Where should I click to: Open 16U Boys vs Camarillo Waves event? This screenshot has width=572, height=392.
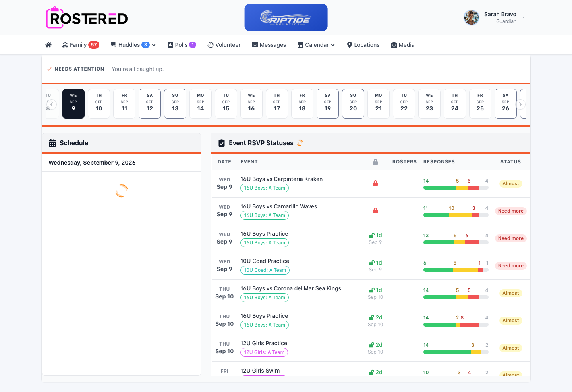point(279,206)
